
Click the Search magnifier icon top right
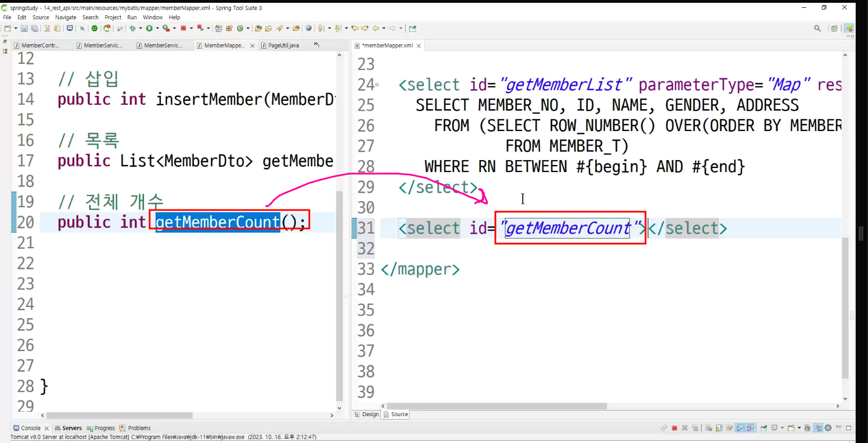pyautogui.click(x=818, y=28)
